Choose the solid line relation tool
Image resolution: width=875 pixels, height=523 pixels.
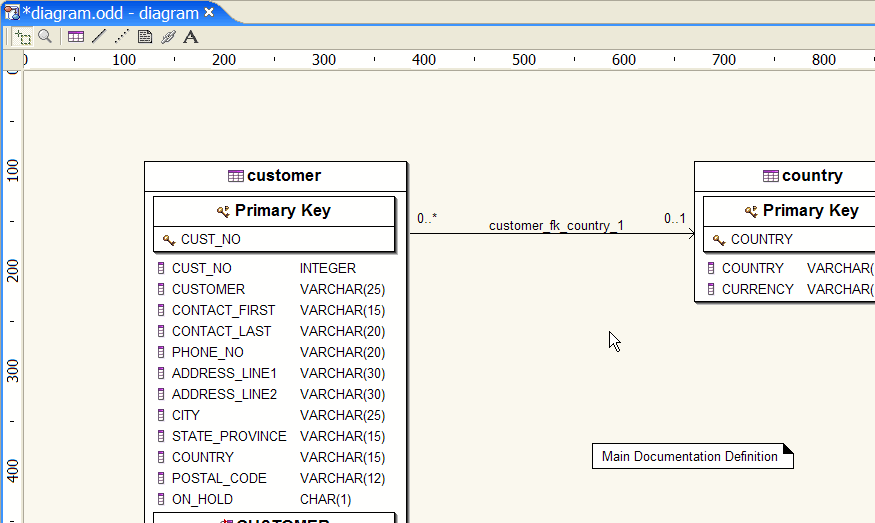pyautogui.click(x=98, y=37)
